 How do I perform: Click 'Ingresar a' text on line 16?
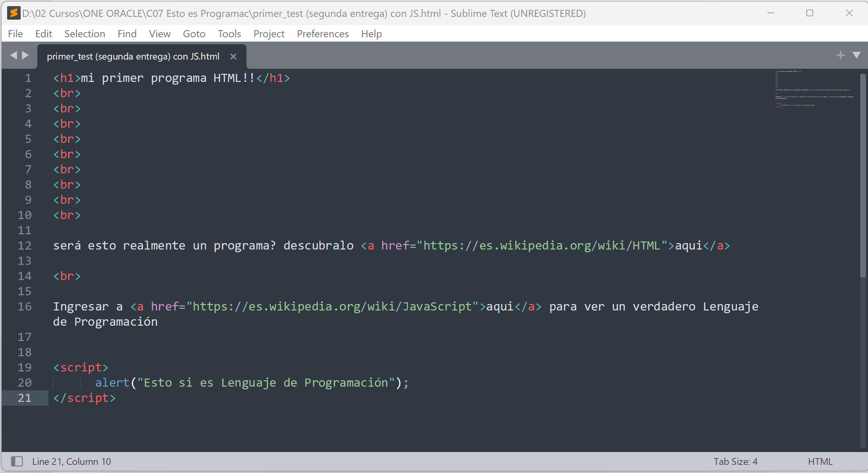pyautogui.click(x=88, y=307)
